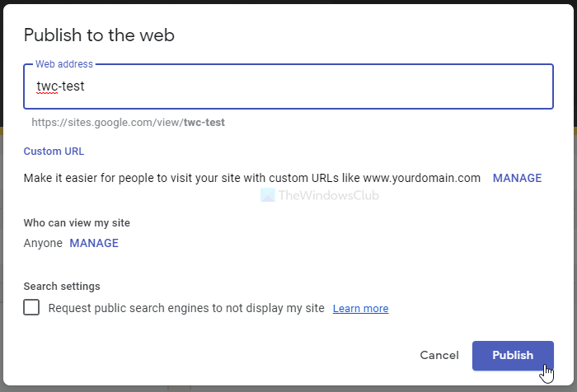Click the "Who can view my site" label
The width and height of the screenshot is (577, 392).
tap(77, 222)
